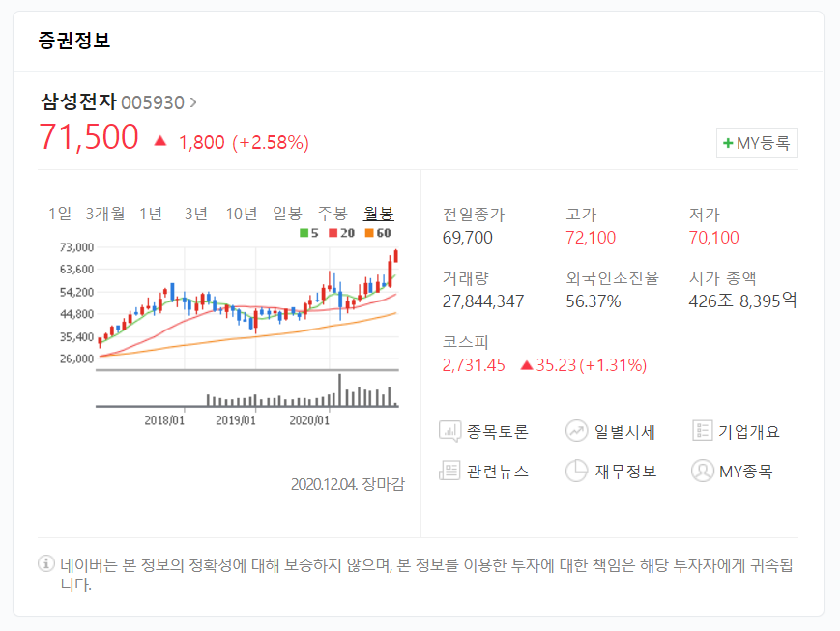Click the volume value 27,844,347
Screen dimensions: 840x631
pyautogui.click(x=482, y=301)
